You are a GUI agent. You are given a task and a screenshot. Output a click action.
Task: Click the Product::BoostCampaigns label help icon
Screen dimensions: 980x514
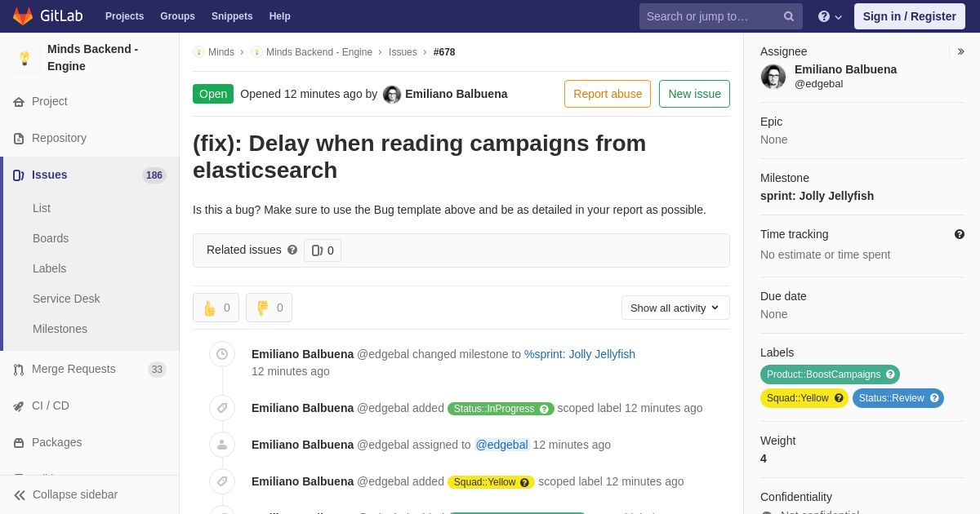point(890,374)
